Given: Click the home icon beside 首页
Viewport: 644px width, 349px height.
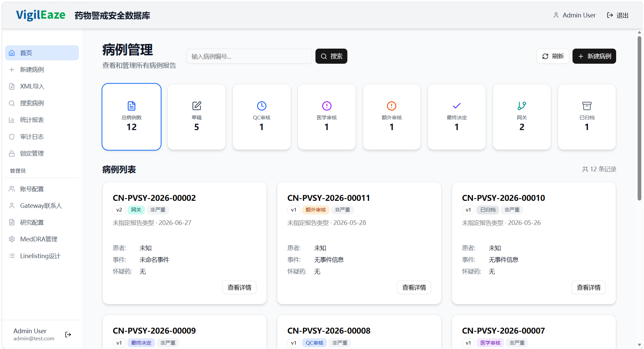Looking at the screenshot, I should (12, 53).
